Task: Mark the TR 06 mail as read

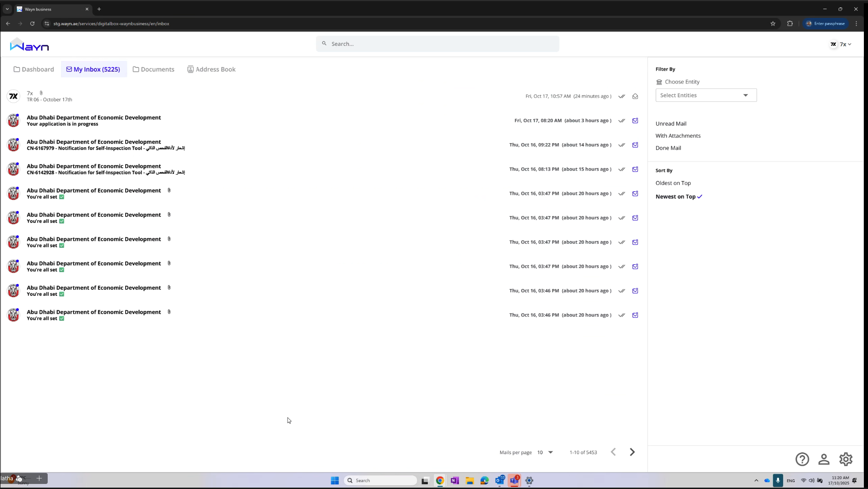Action: point(622,97)
